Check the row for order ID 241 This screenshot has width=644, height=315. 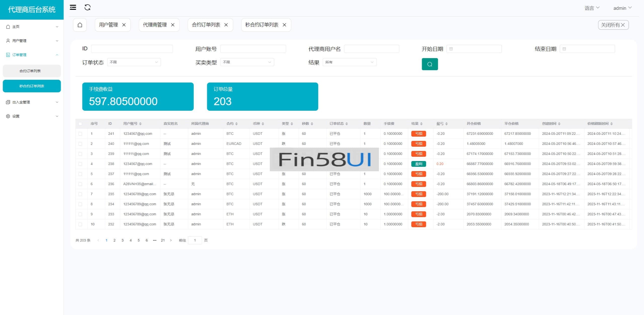pyautogui.click(x=80, y=134)
